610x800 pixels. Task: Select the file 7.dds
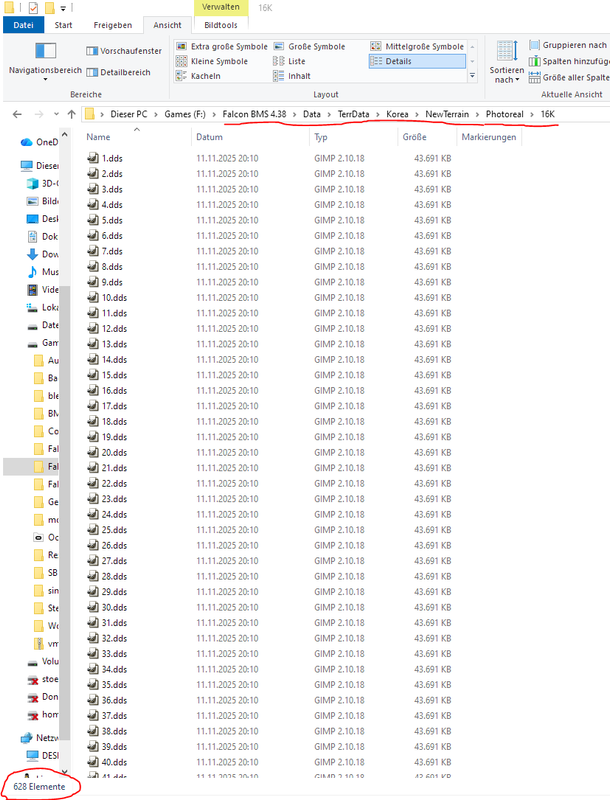point(105,251)
